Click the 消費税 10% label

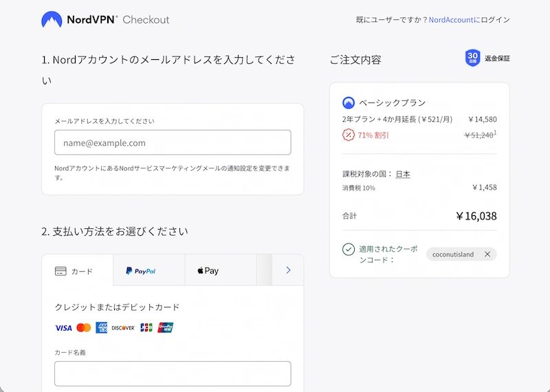click(359, 188)
